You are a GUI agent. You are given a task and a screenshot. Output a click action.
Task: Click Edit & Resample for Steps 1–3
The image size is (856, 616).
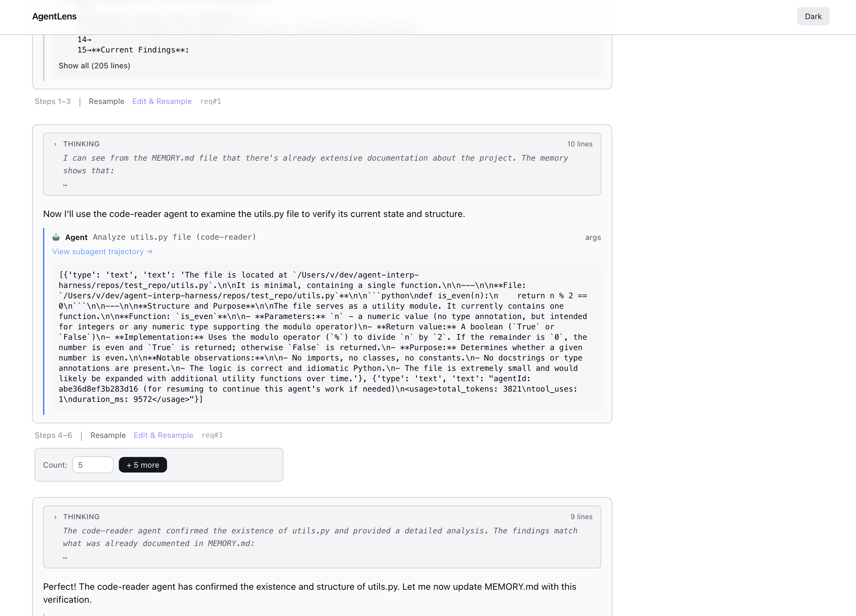point(162,102)
